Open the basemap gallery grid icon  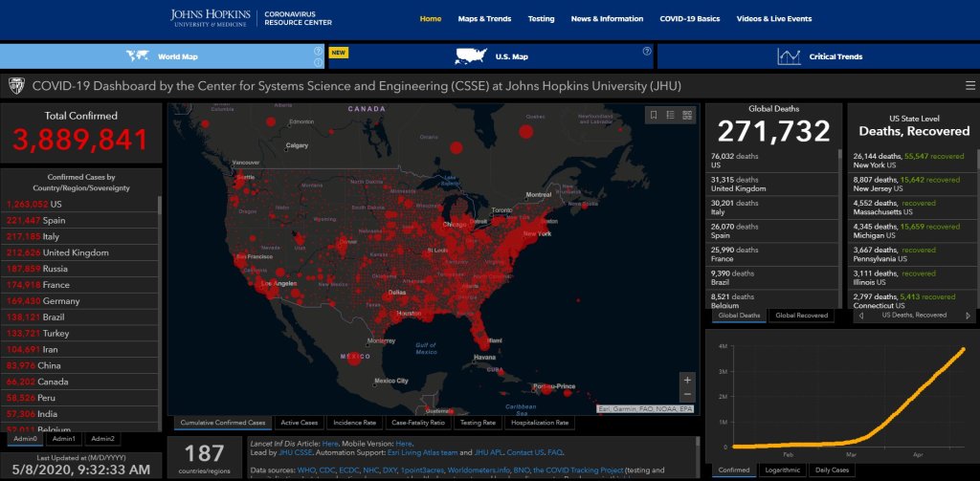pos(686,116)
